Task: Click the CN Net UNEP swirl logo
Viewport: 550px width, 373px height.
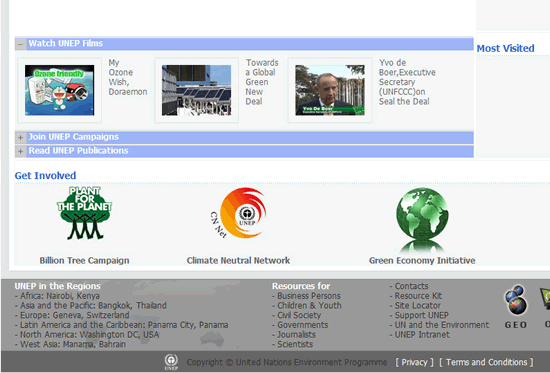Action: click(x=239, y=213)
